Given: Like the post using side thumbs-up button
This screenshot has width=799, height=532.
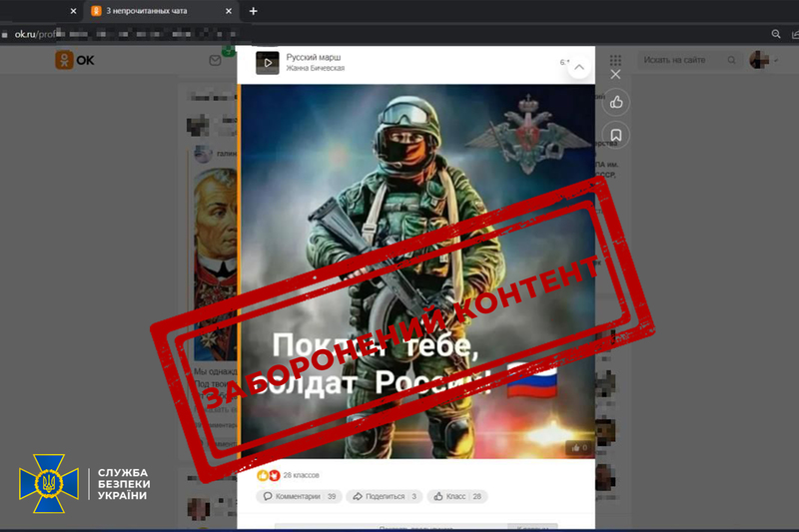Looking at the screenshot, I should 616,103.
